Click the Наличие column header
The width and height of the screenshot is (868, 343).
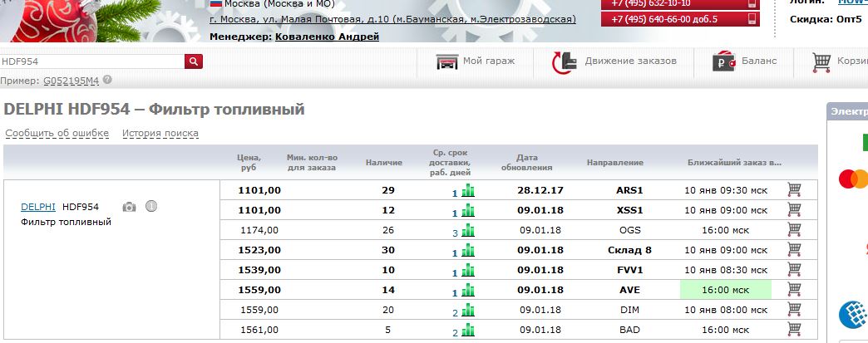click(x=384, y=163)
